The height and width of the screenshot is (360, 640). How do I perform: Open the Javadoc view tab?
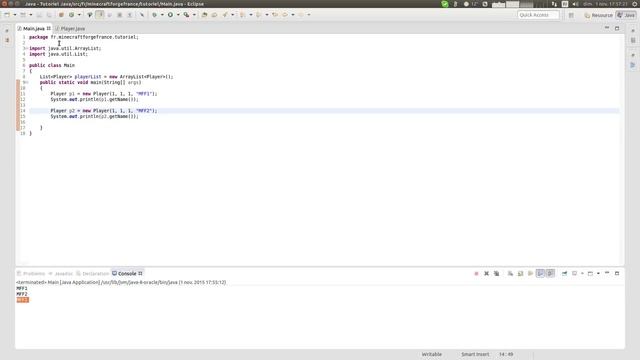click(x=60, y=273)
